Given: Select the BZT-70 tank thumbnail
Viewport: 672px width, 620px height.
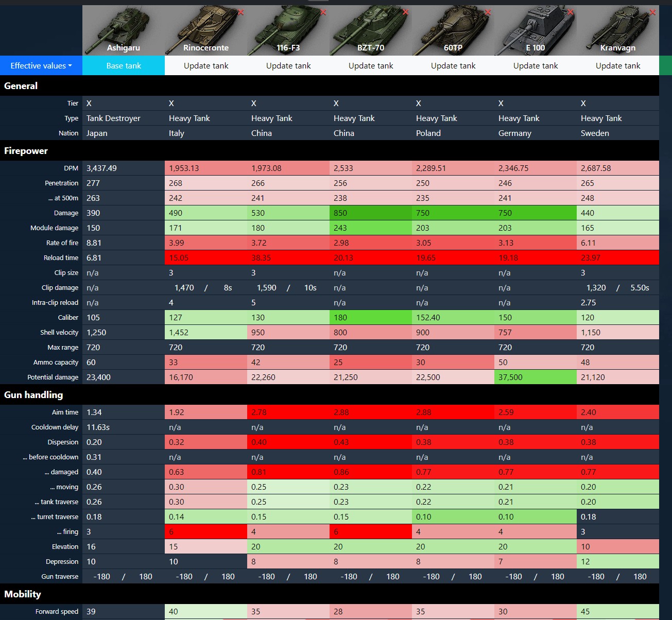Looking at the screenshot, I should coord(371,30).
